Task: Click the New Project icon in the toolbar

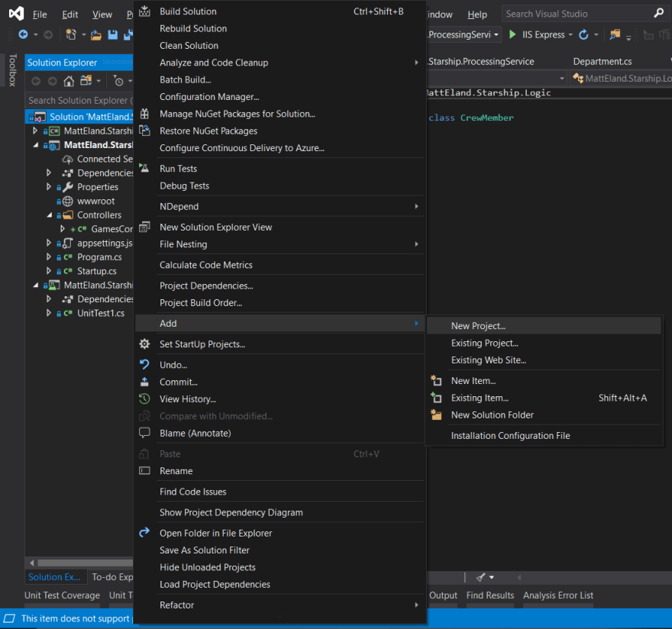Action: pyautogui.click(x=71, y=34)
